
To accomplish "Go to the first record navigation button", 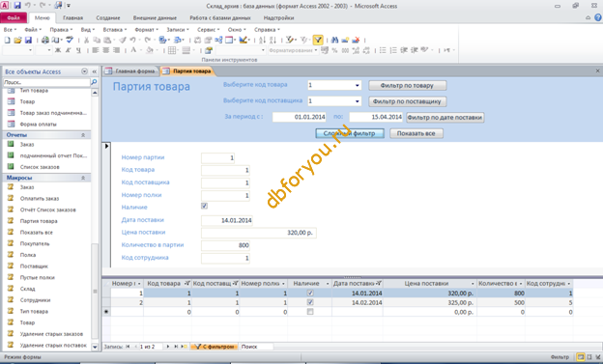I will click(x=128, y=347).
